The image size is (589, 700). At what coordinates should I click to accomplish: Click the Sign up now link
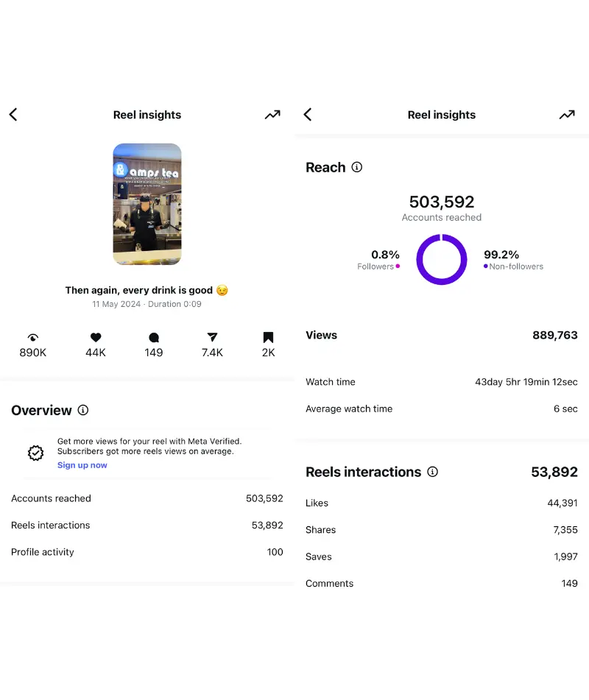pyautogui.click(x=82, y=465)
